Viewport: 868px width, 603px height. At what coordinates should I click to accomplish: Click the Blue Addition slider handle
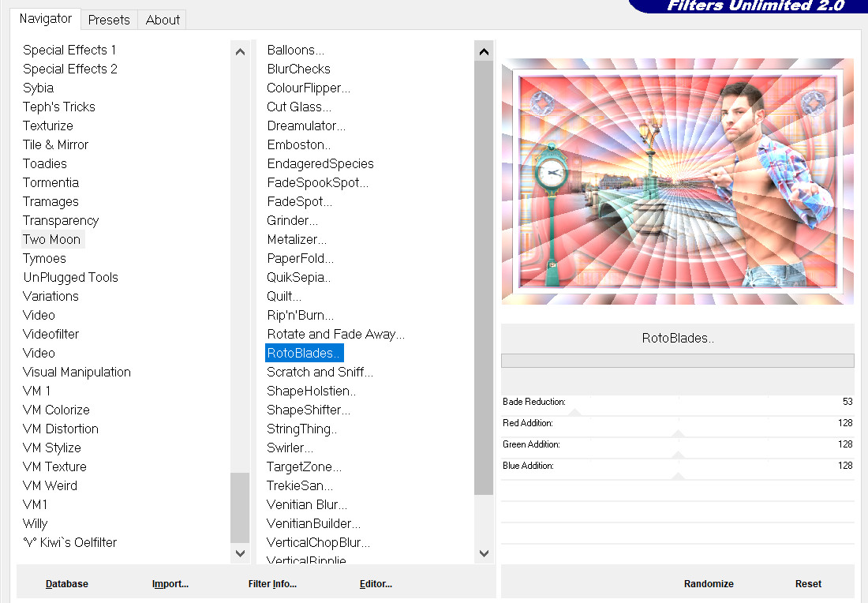pyautogui.click(x=678, y=475)
